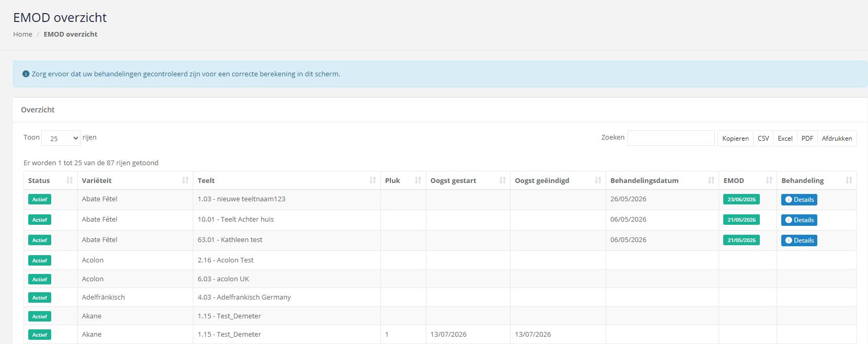Click EMOD badge of Teelt Achter huis row

742,220
